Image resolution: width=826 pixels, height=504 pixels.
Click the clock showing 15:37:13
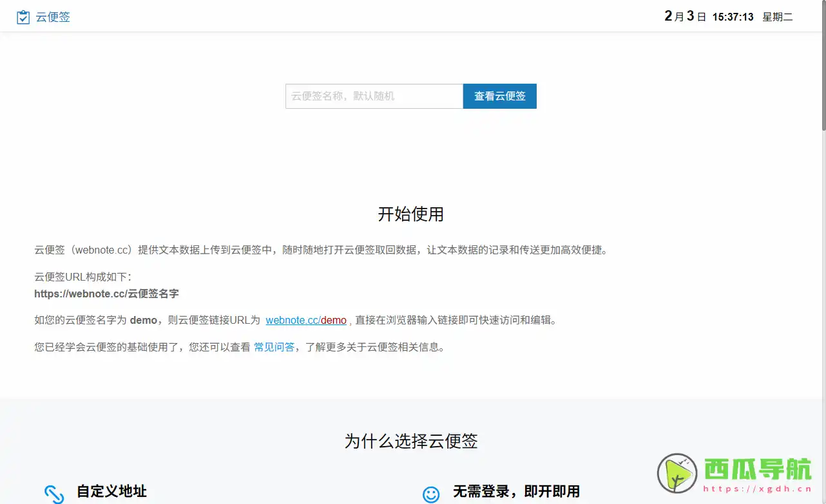pos(733,17)
